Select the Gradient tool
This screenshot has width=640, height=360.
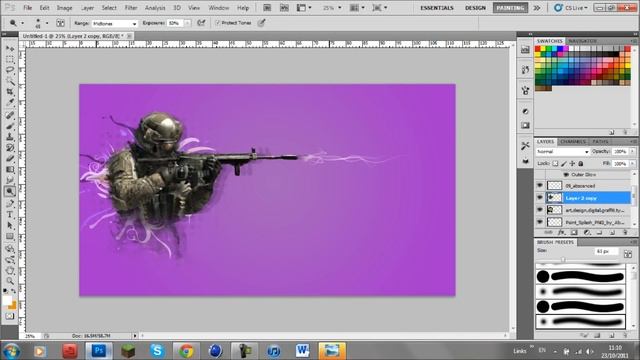point(10,169)
